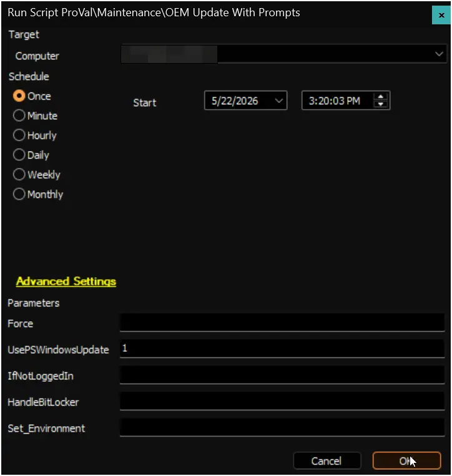Close the Run Script dialog window
The width and height of the screenshot is (452, 476).
[441, 15]
